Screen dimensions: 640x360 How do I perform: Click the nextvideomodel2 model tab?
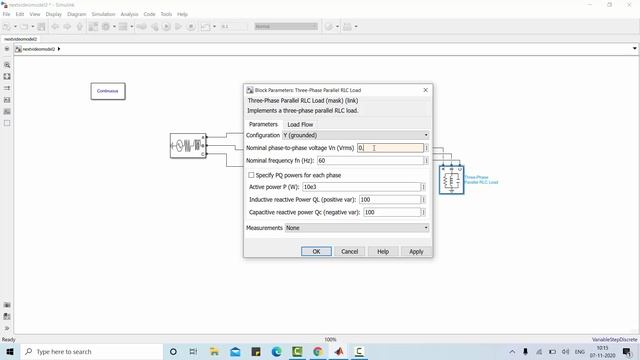tap(21, 39)
